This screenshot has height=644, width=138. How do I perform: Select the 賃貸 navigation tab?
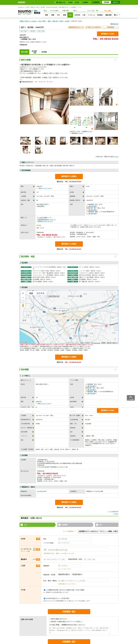[x=46, y=15]
